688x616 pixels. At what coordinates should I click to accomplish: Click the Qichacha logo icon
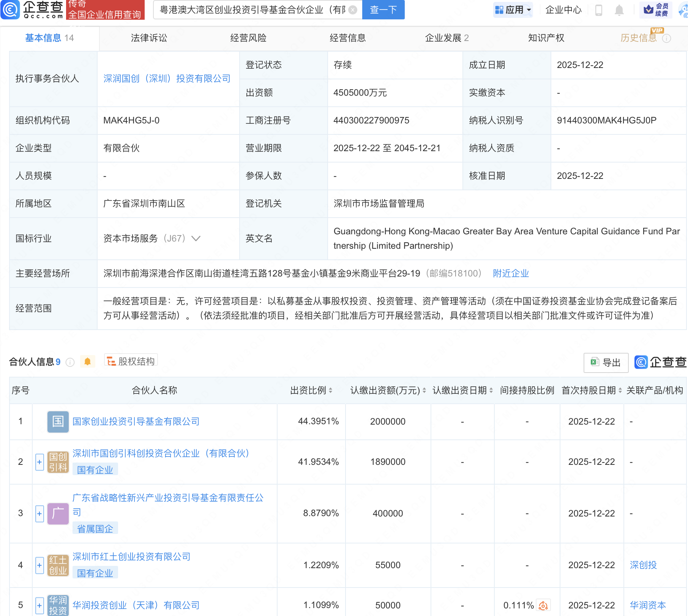coord(11,9)
